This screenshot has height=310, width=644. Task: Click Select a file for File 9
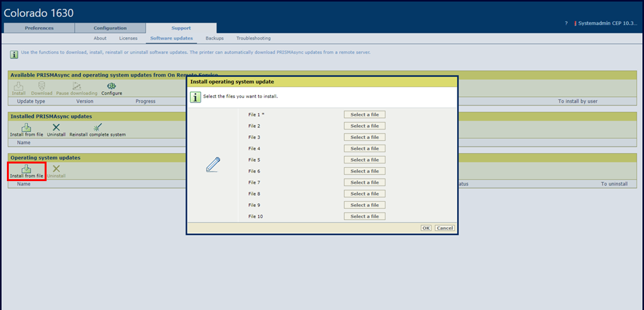pos(365,205)
